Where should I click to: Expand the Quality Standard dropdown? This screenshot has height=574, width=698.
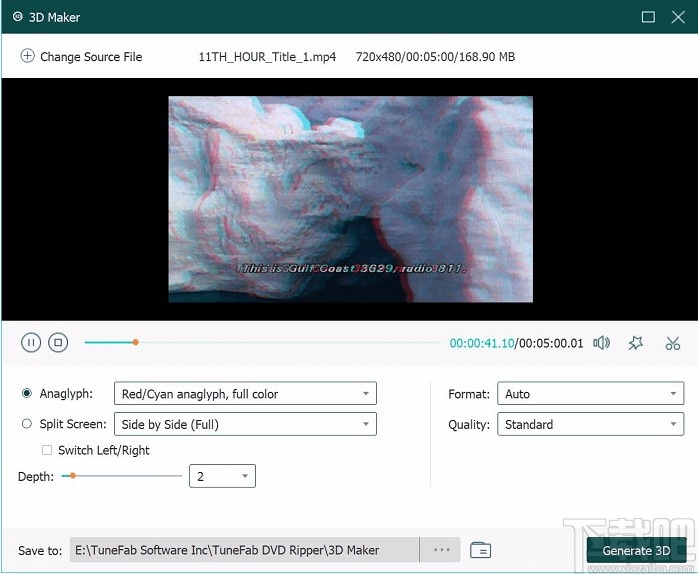[x=590, y=424]
